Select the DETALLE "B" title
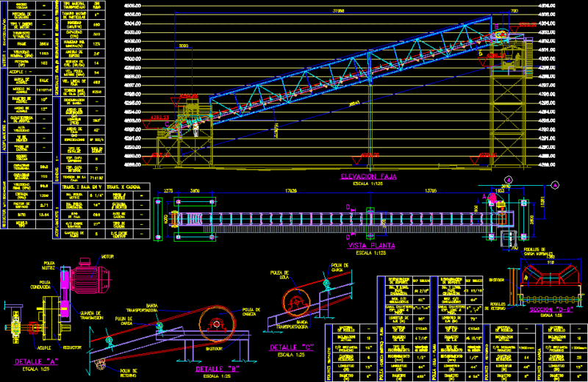 click(x=217, y=369)
